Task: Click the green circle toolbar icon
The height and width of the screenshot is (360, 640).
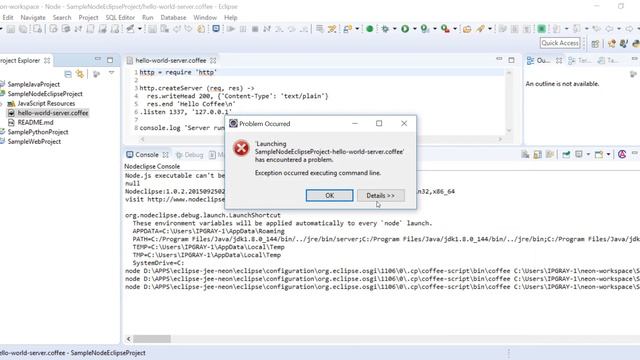Action: [x=370, y=29]
